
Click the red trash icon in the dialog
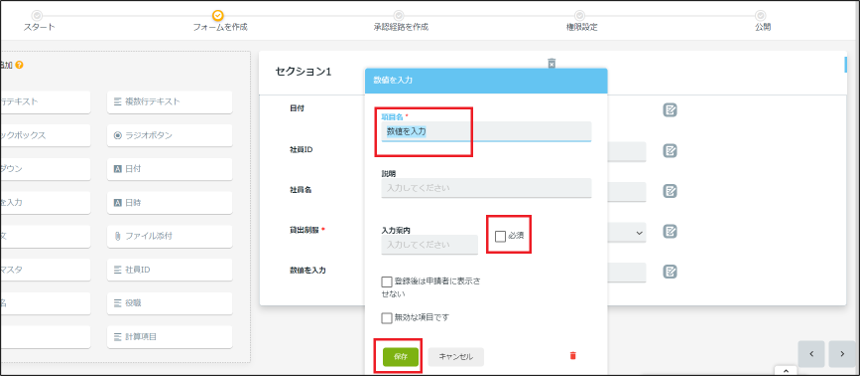(573, 356)
